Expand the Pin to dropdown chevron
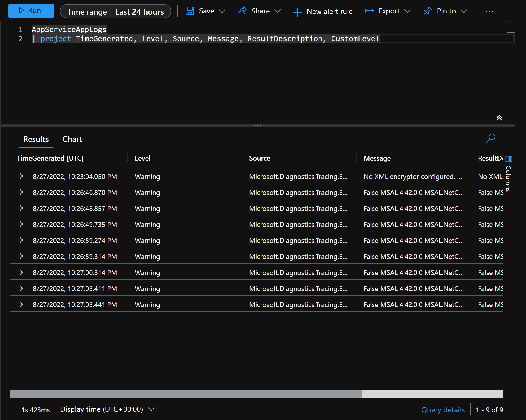The width and height of the screenshot is (526, 420). coord(464,11)
